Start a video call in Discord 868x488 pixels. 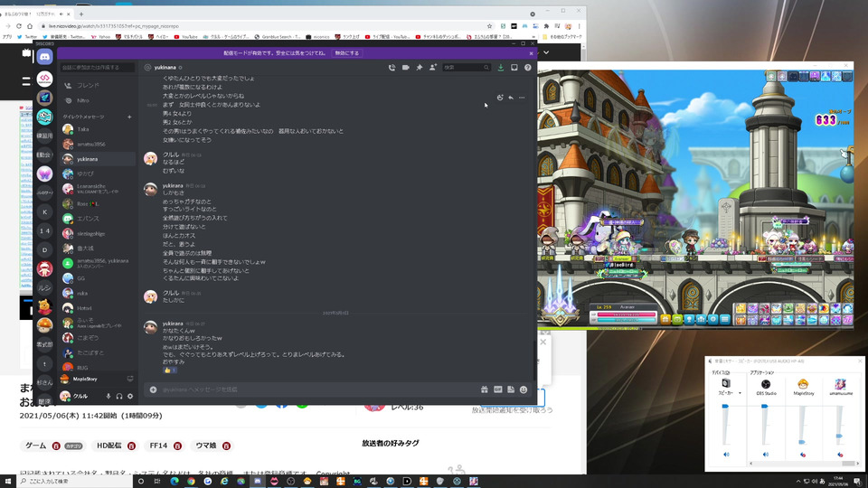[x=406, y=68]
